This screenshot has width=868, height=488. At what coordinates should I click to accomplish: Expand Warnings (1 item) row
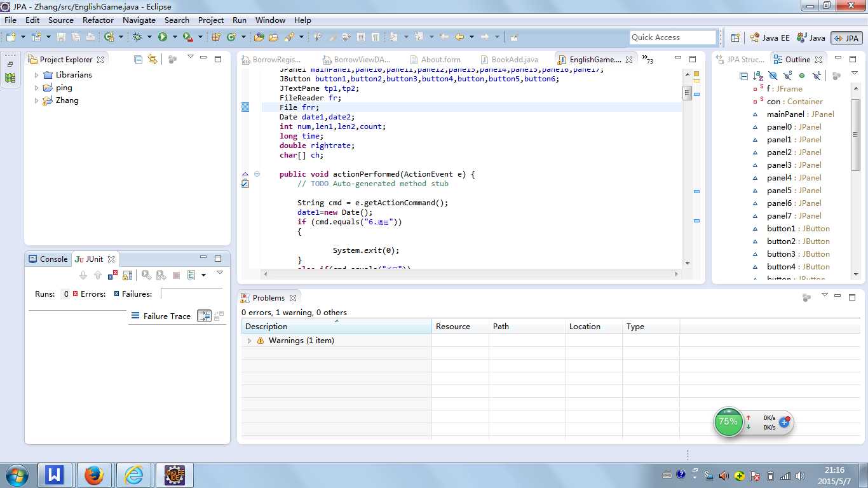[x=250, y=341]
